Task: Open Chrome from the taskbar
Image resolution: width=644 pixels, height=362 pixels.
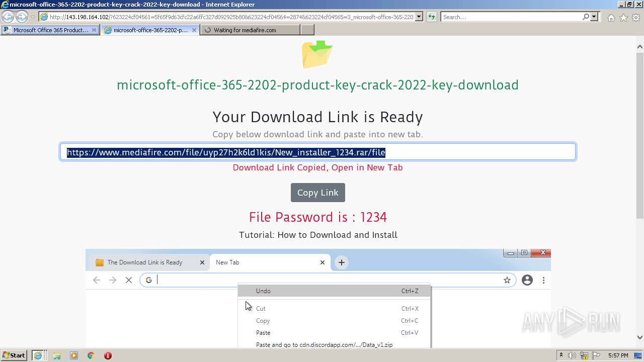Action: pyautogui.click(x=91, y=355)
